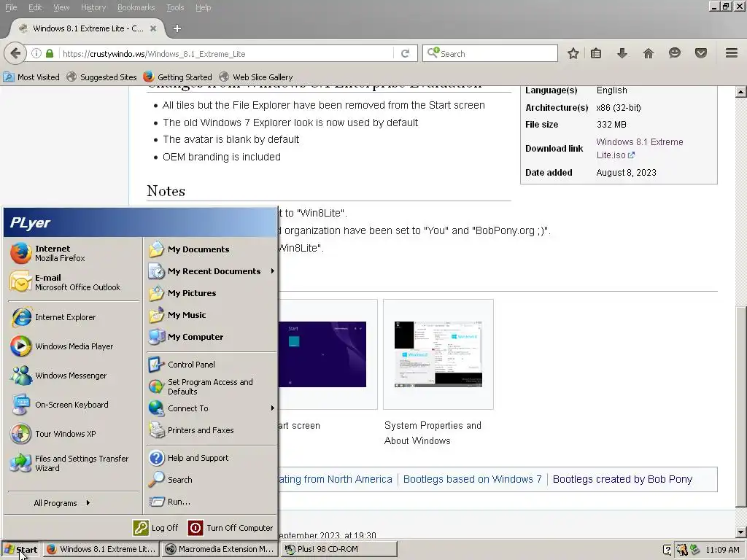
Task: Click the green padlock security icon
Action: click(50, 53)
